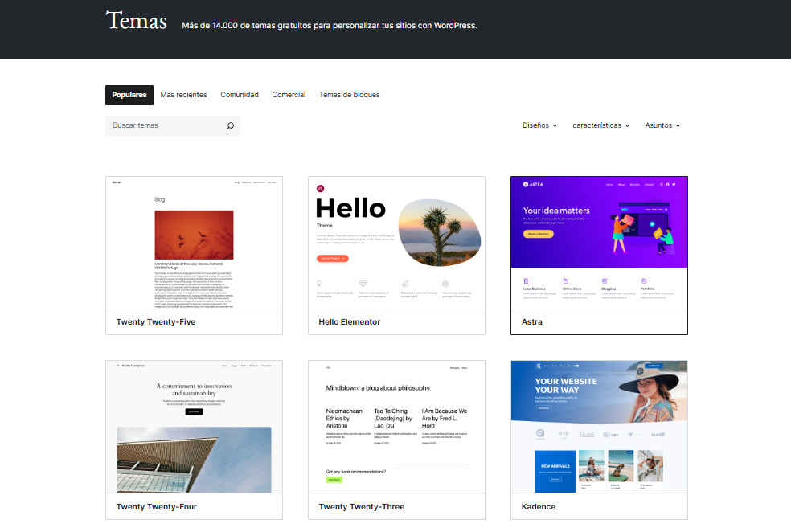
Task: Select the Populares tab
Action: pos(129,95)
